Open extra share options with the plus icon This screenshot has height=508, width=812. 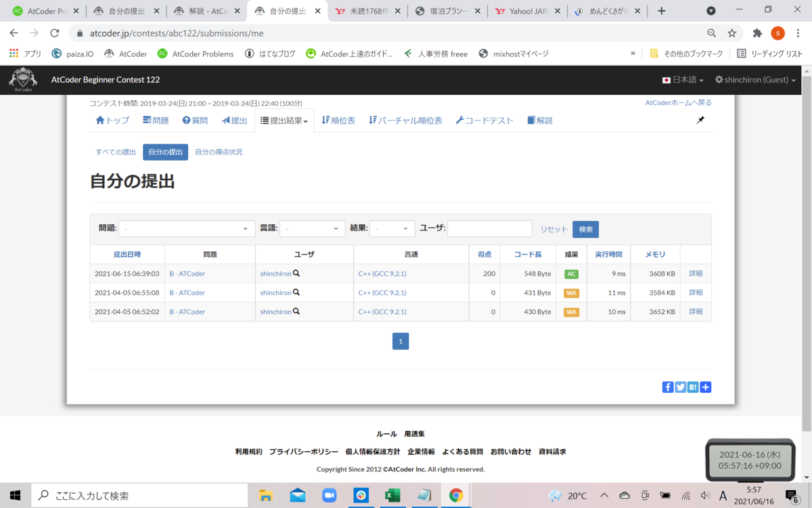pos(705,387)
